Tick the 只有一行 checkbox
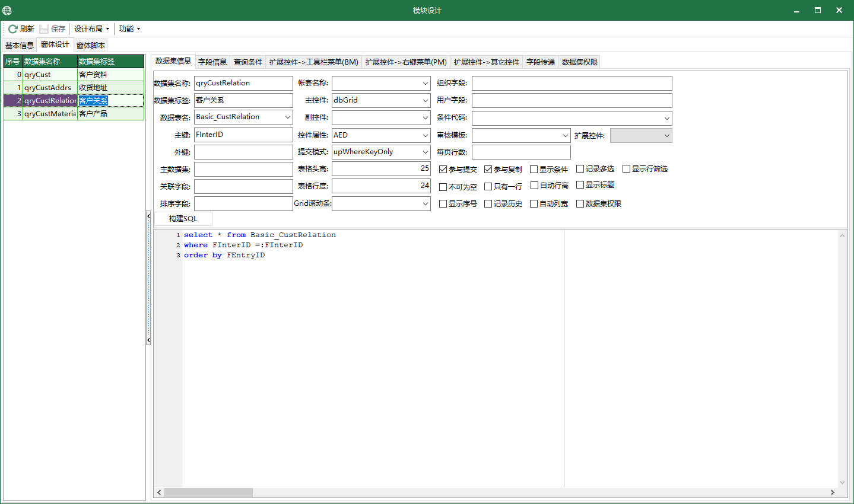The image size is (854, 504). (x=488, y=186)
